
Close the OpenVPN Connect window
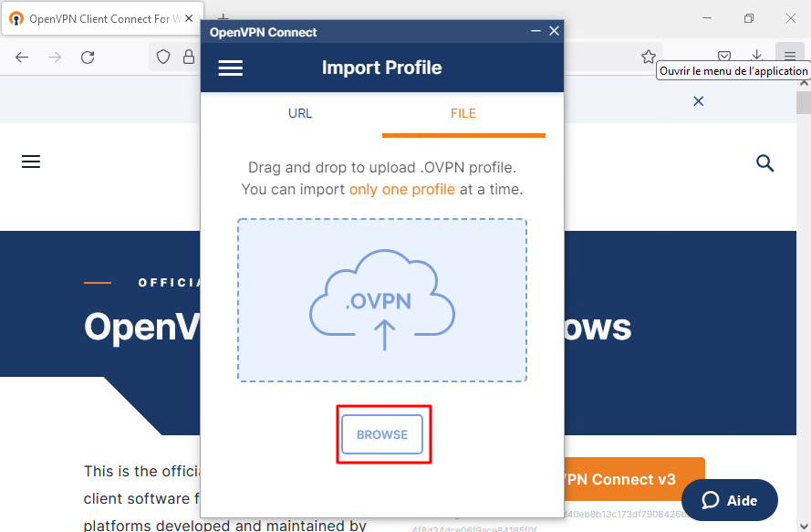(x=554, y=32)
